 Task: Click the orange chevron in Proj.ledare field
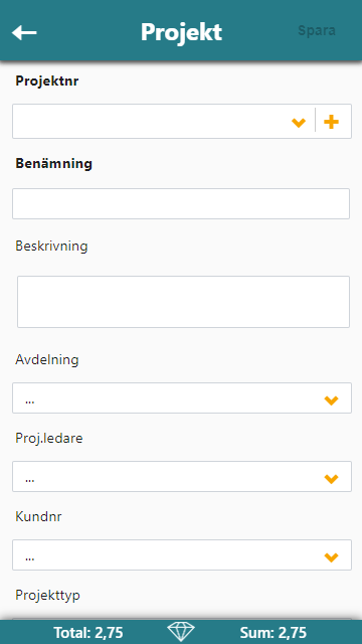(x=331, y=478)
